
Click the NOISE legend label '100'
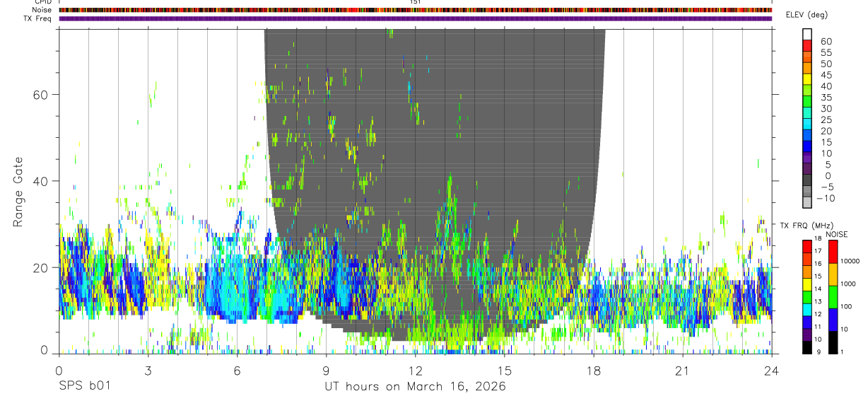(847, 306)
